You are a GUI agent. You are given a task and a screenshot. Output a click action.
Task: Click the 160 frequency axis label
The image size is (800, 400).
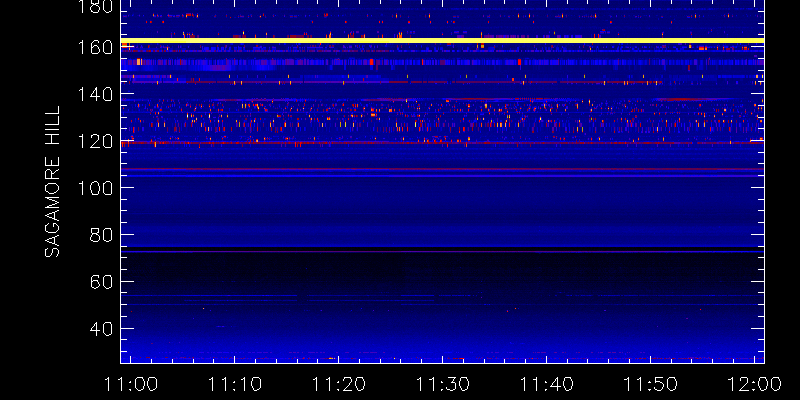point(95,47)
